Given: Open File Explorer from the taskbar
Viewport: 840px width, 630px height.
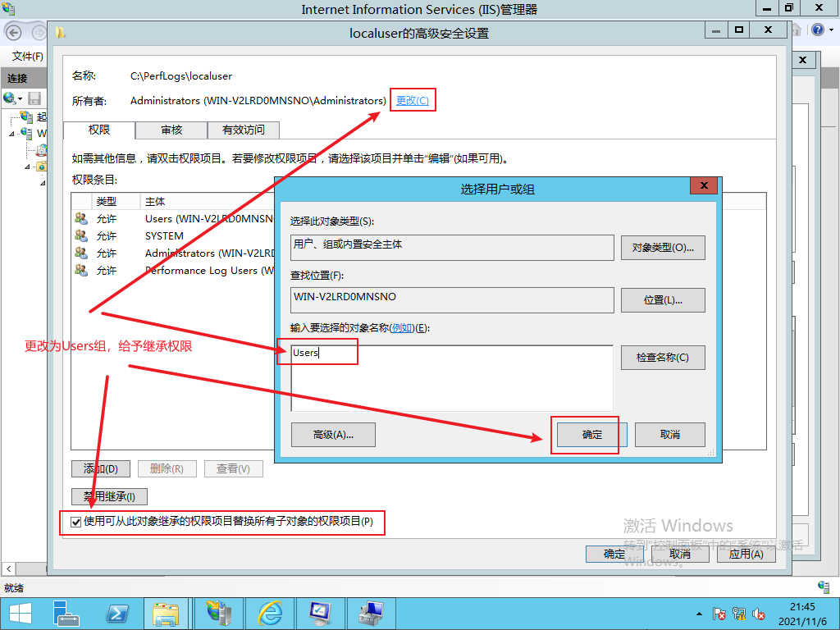Looking at the screenshot, I should [x=166, y=614].
